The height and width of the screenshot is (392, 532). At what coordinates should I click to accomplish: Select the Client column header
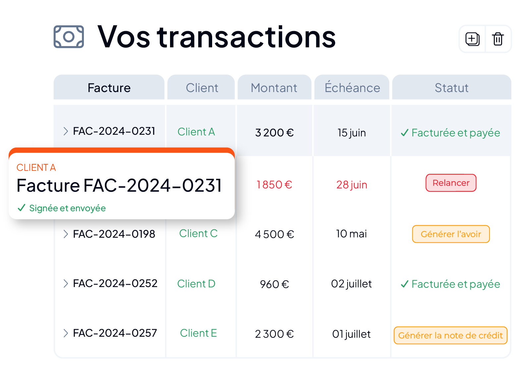(x=201, y=87)
